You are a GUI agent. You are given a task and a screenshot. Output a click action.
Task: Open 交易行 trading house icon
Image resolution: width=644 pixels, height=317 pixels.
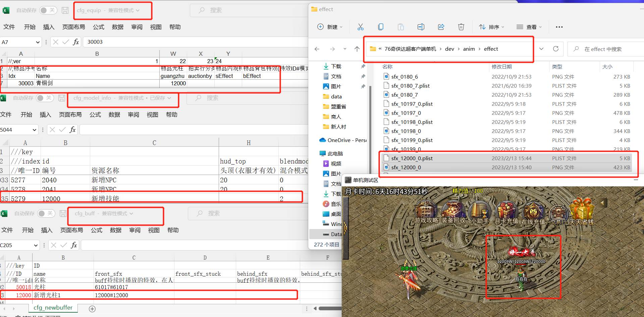click(558, 214)
